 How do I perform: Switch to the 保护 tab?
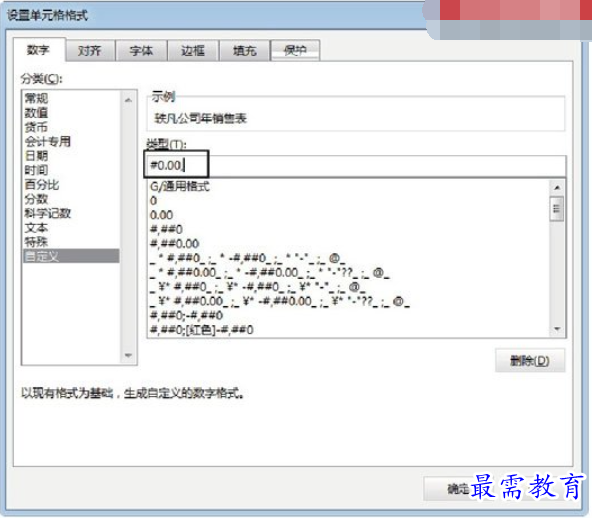click(x=295, y=51)
